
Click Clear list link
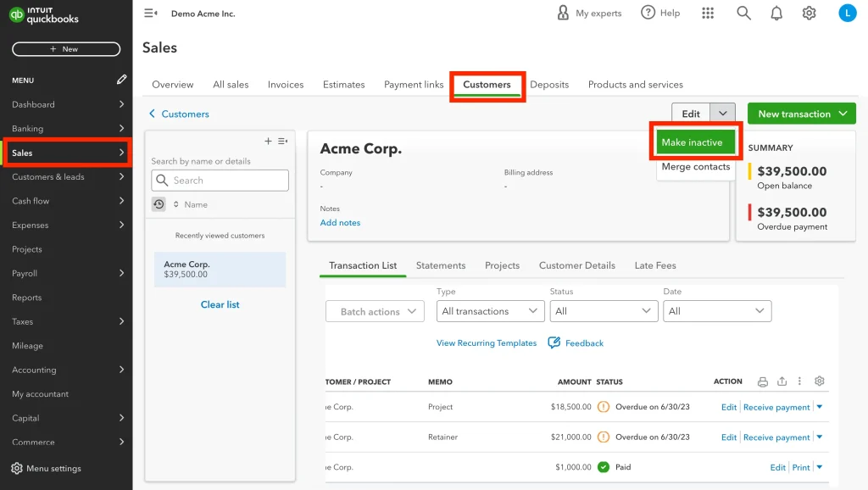pos(220,304)
